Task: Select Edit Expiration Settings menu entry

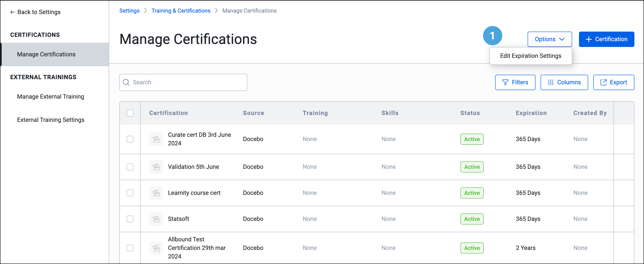Action: pyautogui.click(x=531, y=56)
